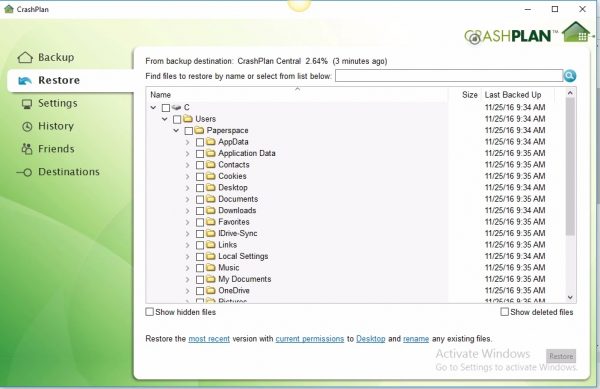Expand the Contacts folder
Viewport: 600px width, 389px height.
[188, 165]
